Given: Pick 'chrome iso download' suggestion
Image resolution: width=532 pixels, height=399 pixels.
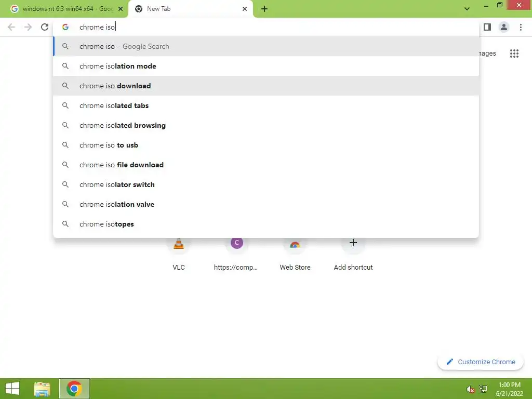Looking at the screenshot, I should pos(266,86).
